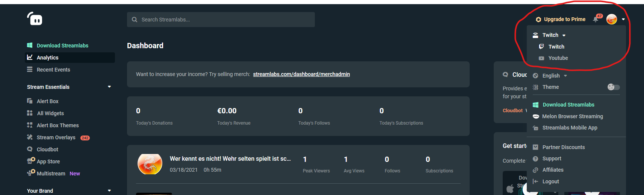Click the Cloudbot sidebar icon
This screenshot has height=195, width=644.
(30, 149)
